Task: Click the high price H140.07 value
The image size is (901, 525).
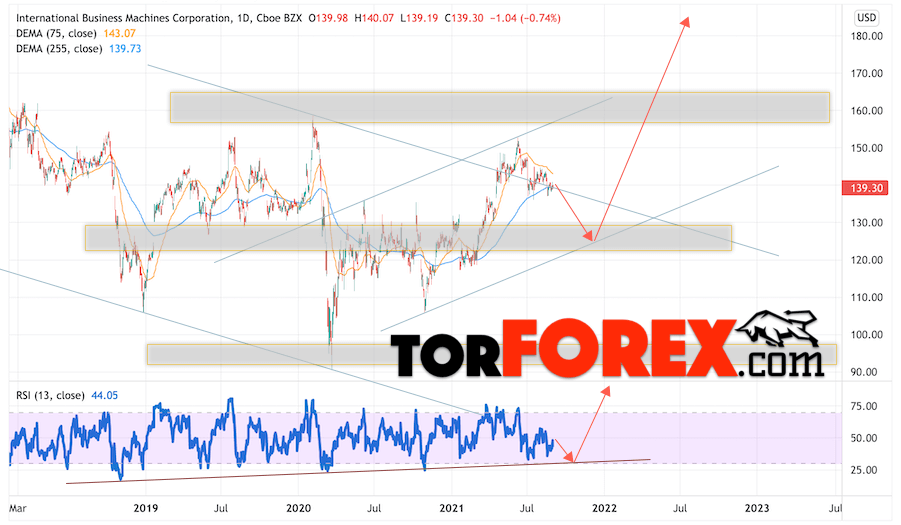Action: pos(374,18)
